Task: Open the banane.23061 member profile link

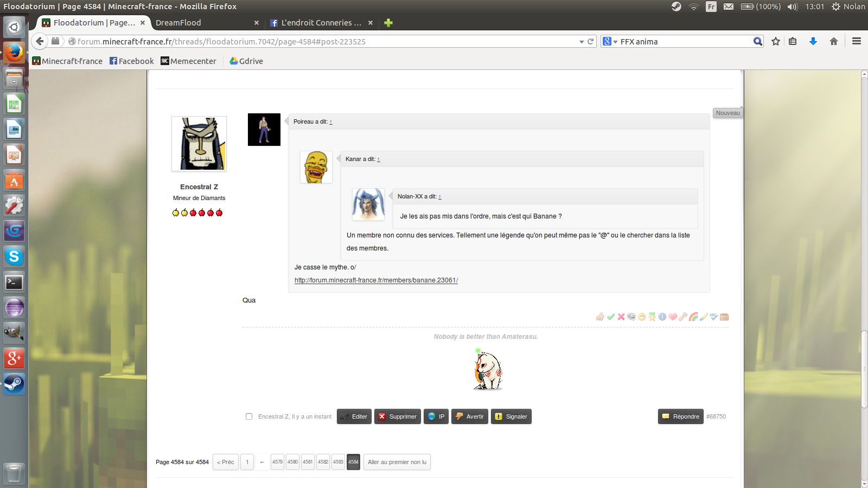Action: click(376, 280)
